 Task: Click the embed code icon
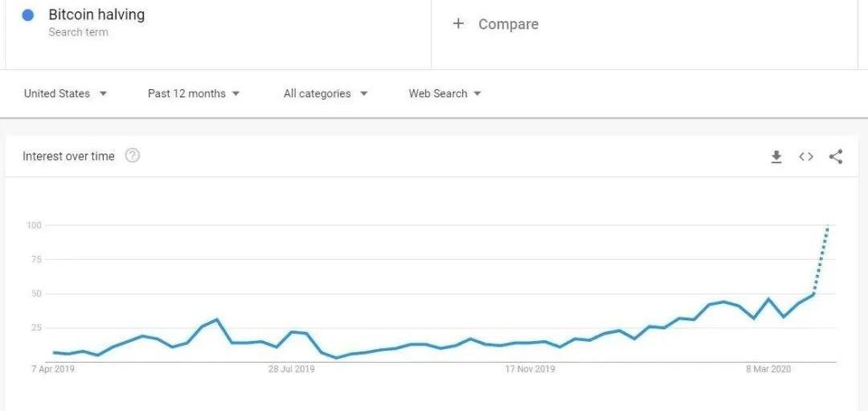pos(806,157)
